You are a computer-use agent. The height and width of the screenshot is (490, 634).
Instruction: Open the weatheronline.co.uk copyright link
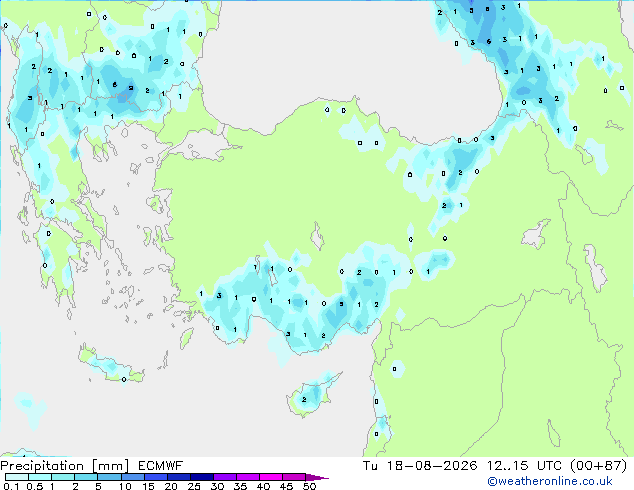[x=550, y=481]
